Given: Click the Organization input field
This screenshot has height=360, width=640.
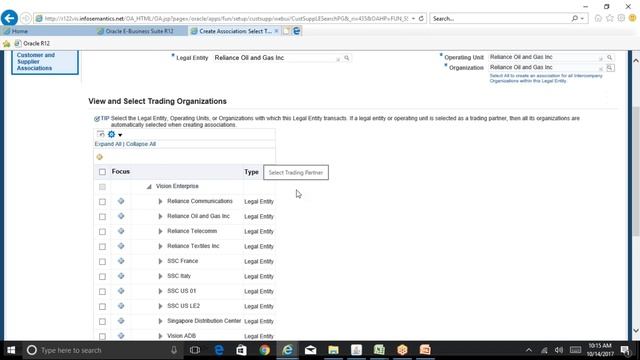Looking at the screenshot, I should (x=546, y=67).
